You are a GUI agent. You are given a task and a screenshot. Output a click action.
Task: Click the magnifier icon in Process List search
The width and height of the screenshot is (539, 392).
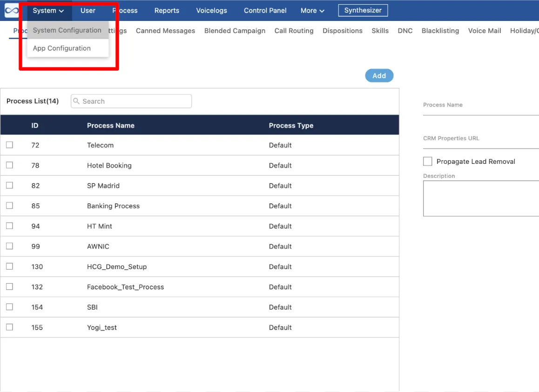[x=76, y=101]
